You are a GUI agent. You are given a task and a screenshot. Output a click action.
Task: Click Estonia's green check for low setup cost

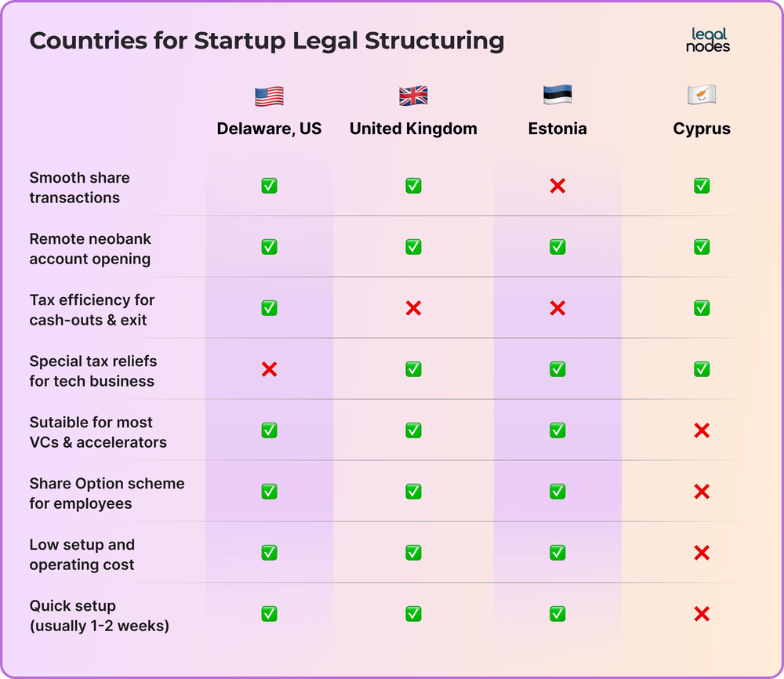pyautogui.click(x=557, y=553)
